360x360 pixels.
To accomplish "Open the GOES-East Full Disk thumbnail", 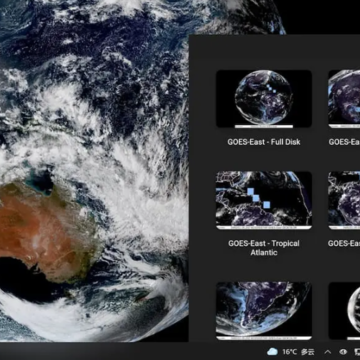I will [264, 99].
